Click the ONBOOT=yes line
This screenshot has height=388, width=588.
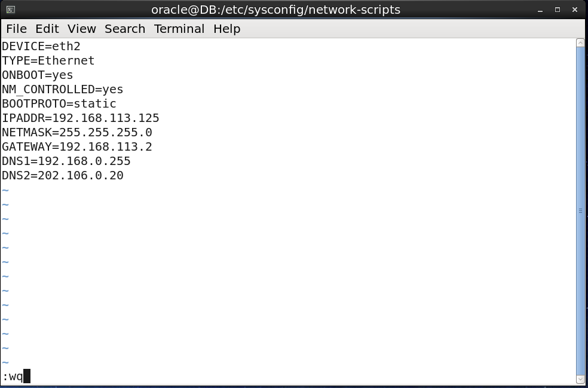[38, 75]
